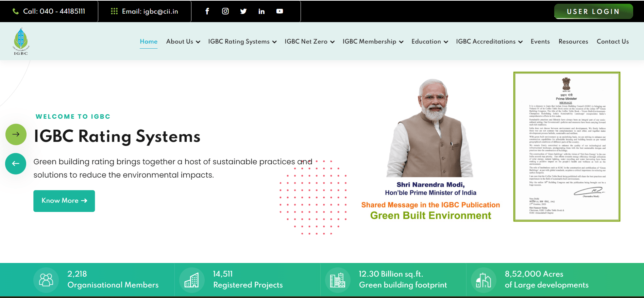The width and height of the screenshot is (644, 298).
Task: Go to previous slide with left arrow
Action: tap(16, 164)
